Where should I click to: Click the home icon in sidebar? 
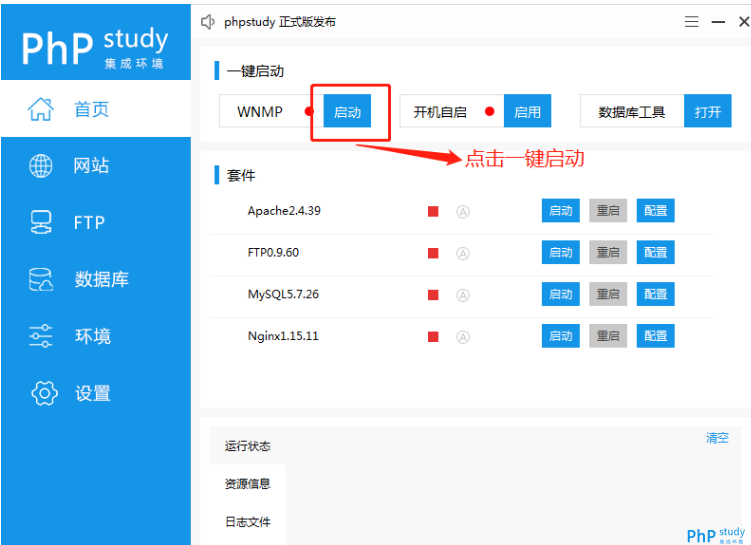41,109
